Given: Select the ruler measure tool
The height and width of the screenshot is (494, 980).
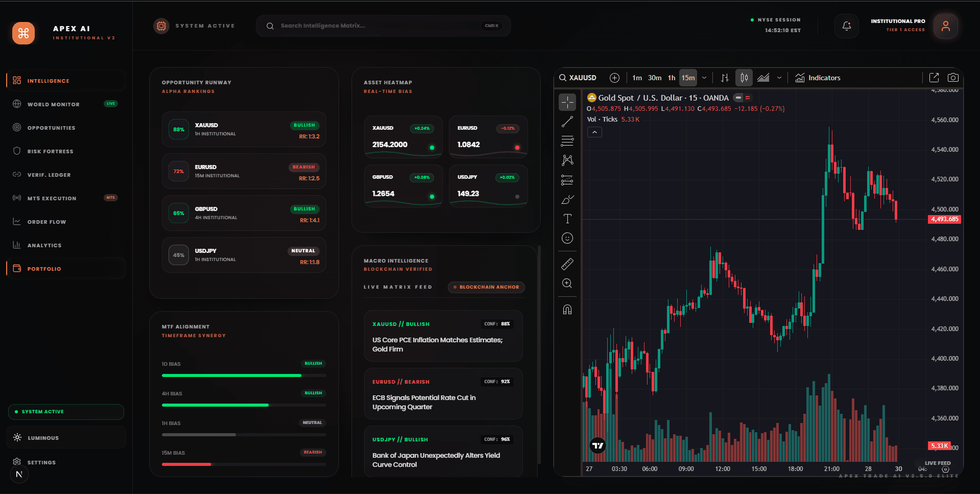Looking at the screenshot, I should pos(567,264).
